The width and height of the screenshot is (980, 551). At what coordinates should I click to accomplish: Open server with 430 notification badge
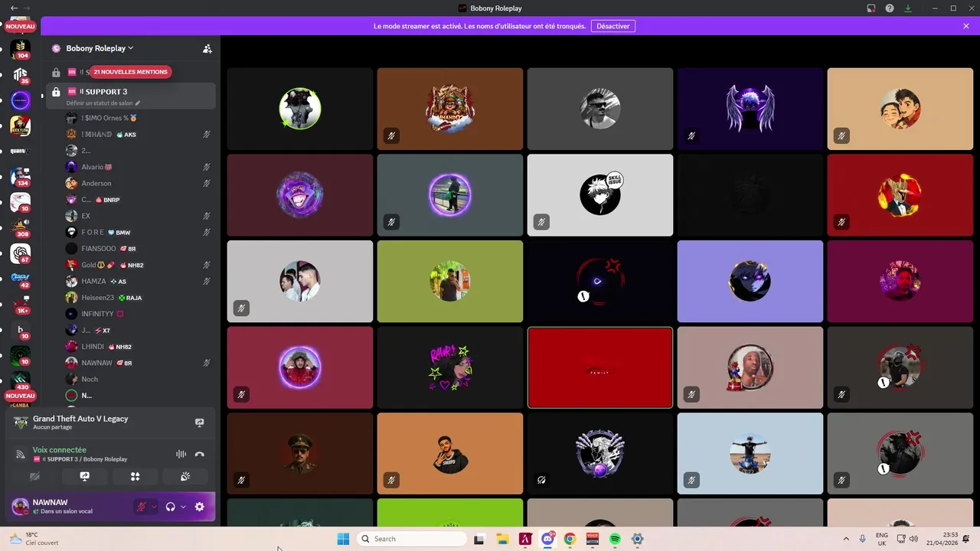coord(21,381)
